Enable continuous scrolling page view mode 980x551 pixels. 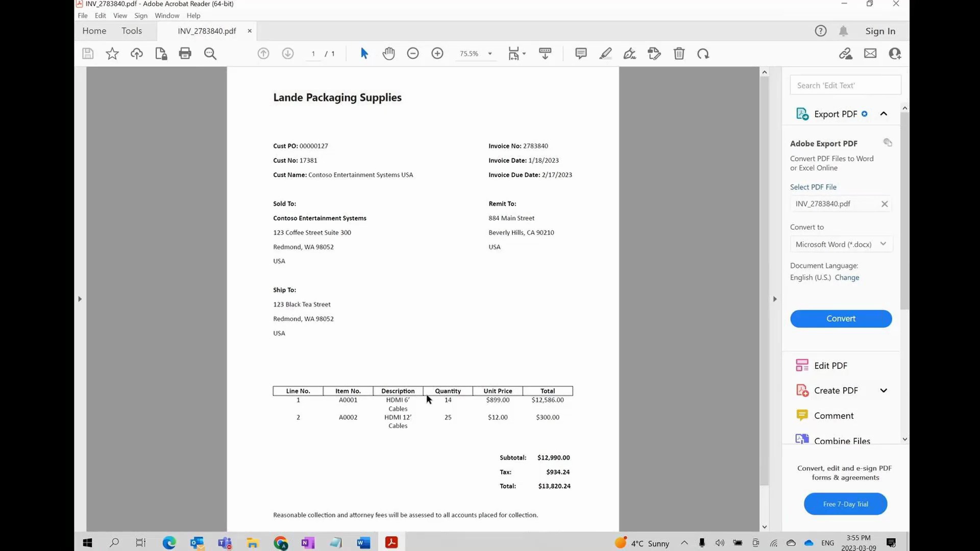coord(545,53)
